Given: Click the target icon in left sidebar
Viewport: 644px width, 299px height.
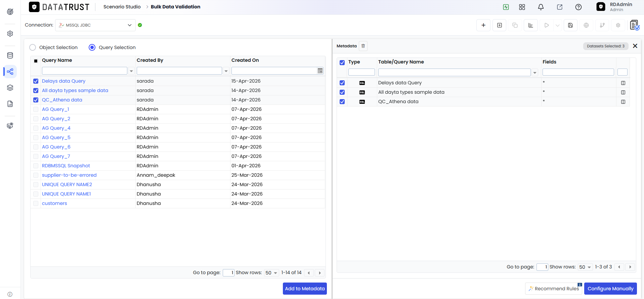Looking at the screenshot, I should tap(10, 12).
